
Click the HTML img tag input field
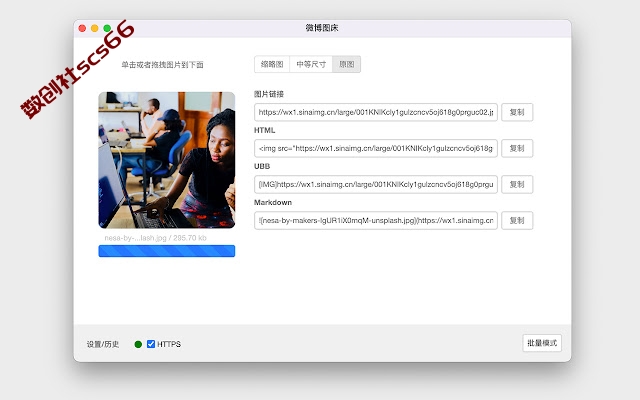coord(376,148)
